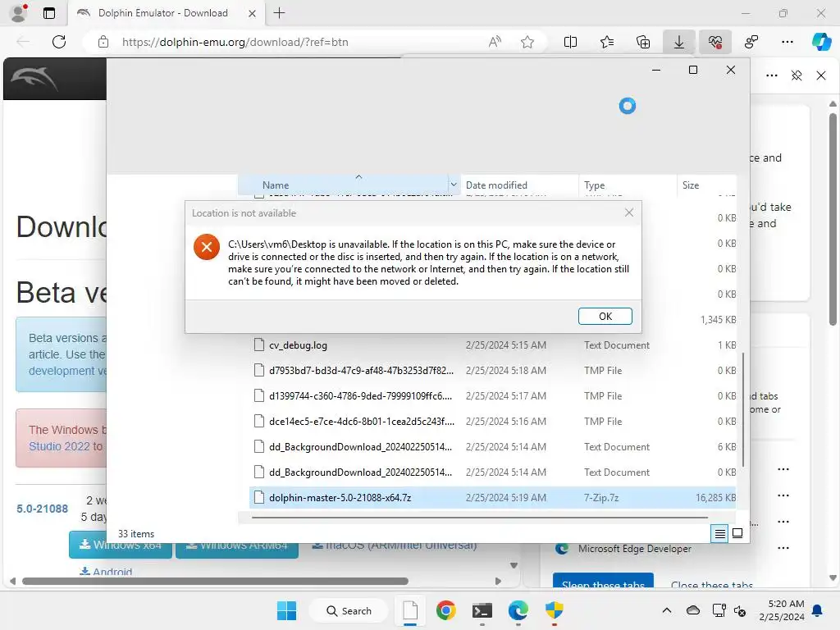Switch Explorer to large icons view
The height and width of the screenshot is (630, 840).
tap(737, 533)
